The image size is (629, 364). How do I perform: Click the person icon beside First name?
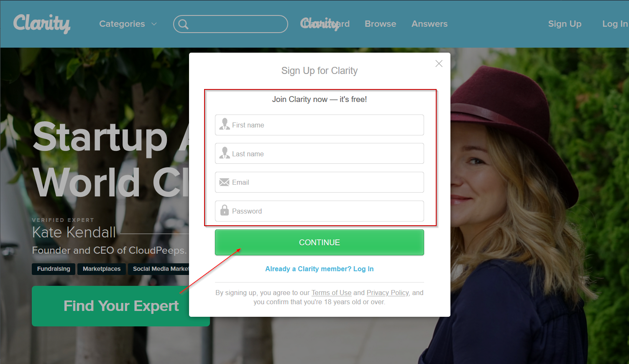click(225, 124)
